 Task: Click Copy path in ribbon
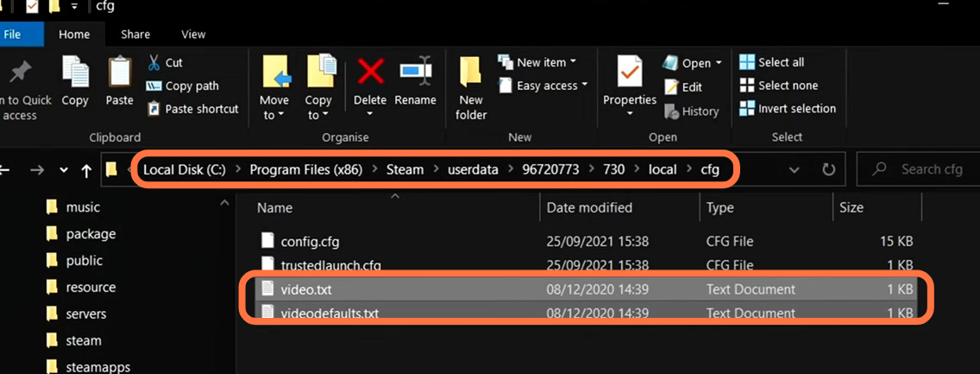point(183,86)
